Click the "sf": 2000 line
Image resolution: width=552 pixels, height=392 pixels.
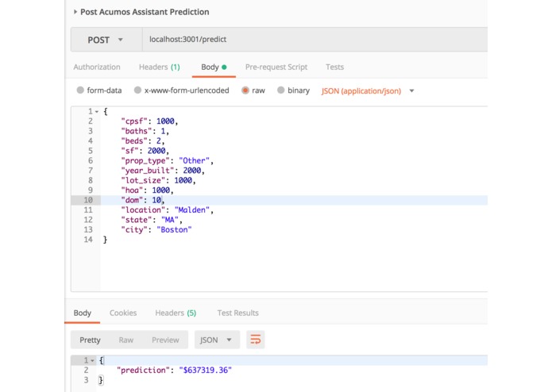[145, 151]
